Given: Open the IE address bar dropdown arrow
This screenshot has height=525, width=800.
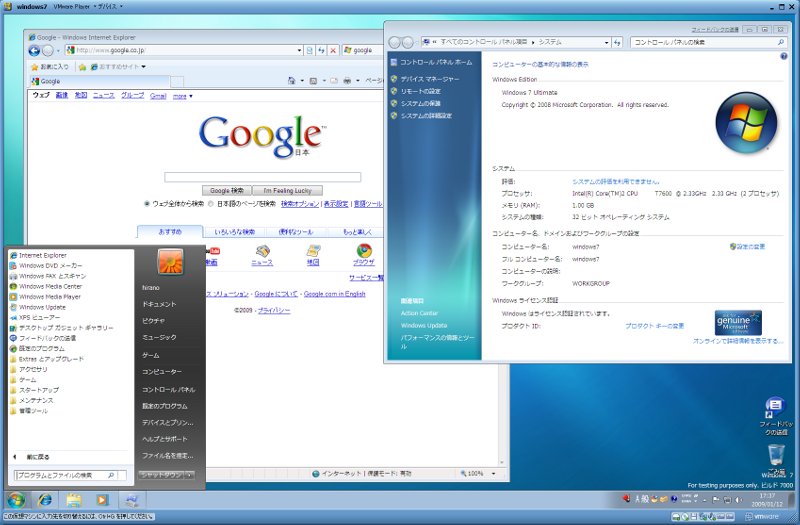Looking at the screenshot, I should (x=299, y=50).
